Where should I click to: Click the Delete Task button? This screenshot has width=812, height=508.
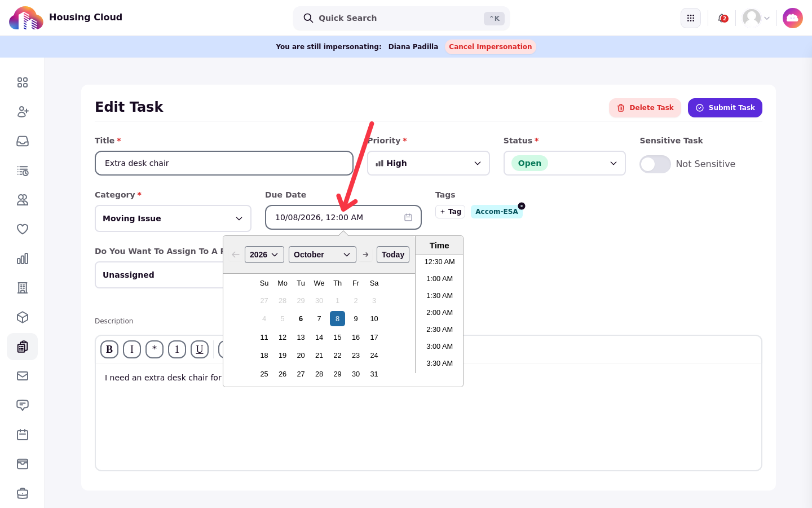tap(645, 108)
